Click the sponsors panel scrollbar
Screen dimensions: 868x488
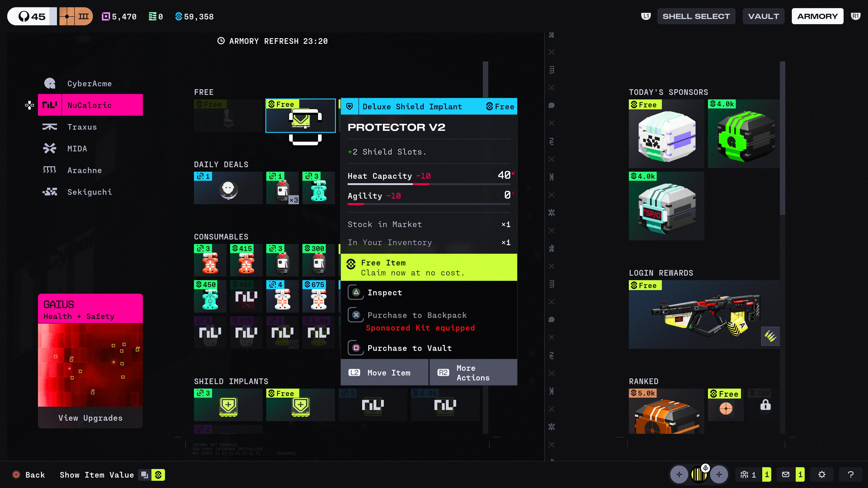coord(782,138)
